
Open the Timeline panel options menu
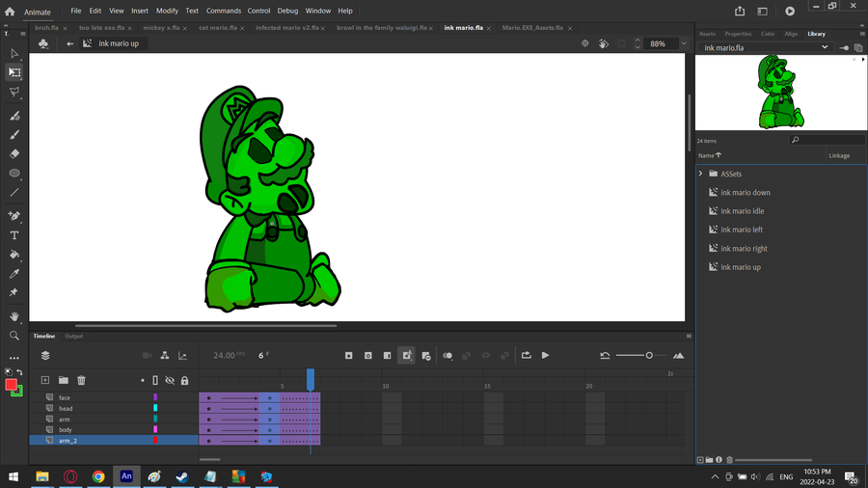(x=689, y=336)
